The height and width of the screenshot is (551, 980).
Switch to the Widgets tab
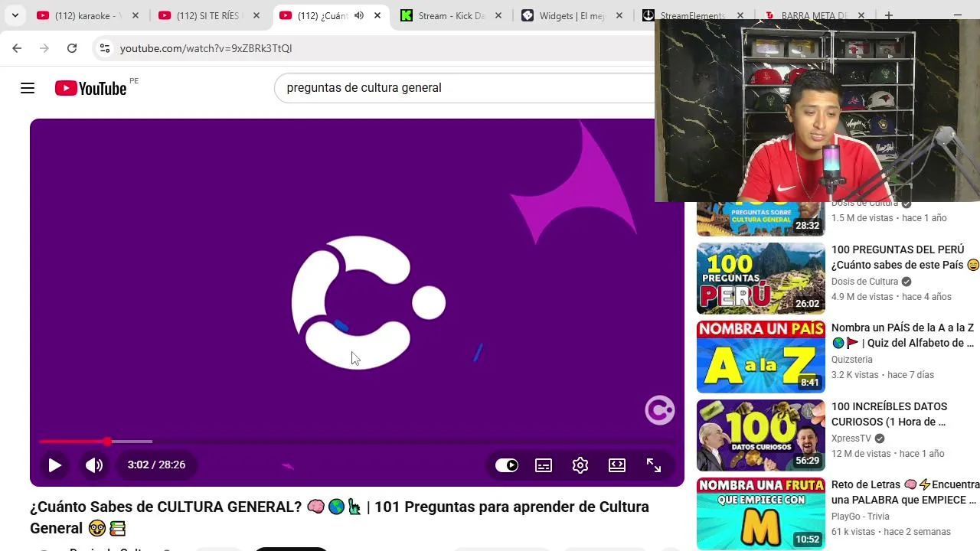click(x=572, y=15)
